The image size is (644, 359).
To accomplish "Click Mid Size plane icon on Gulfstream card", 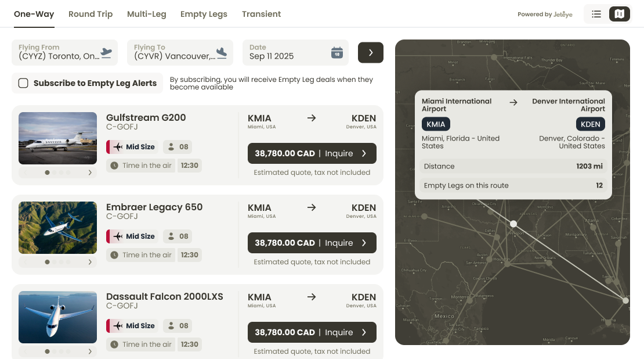I will tap(118, 147).
